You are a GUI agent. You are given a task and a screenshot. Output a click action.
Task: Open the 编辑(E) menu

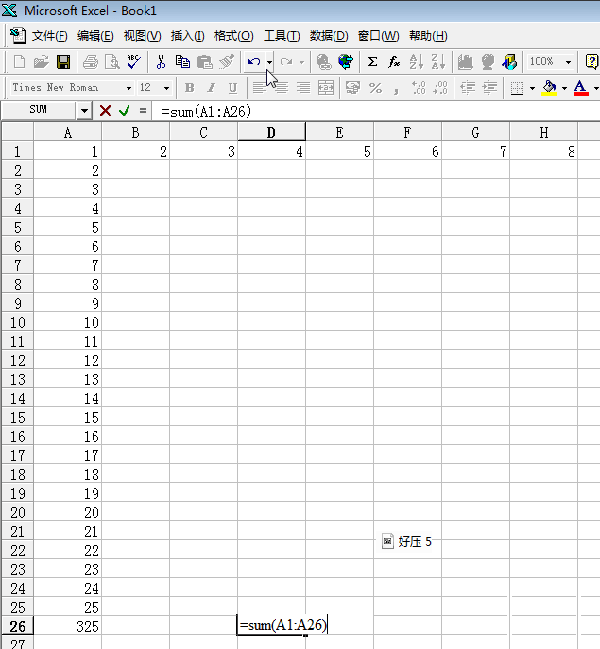click(x=95, y=36)
